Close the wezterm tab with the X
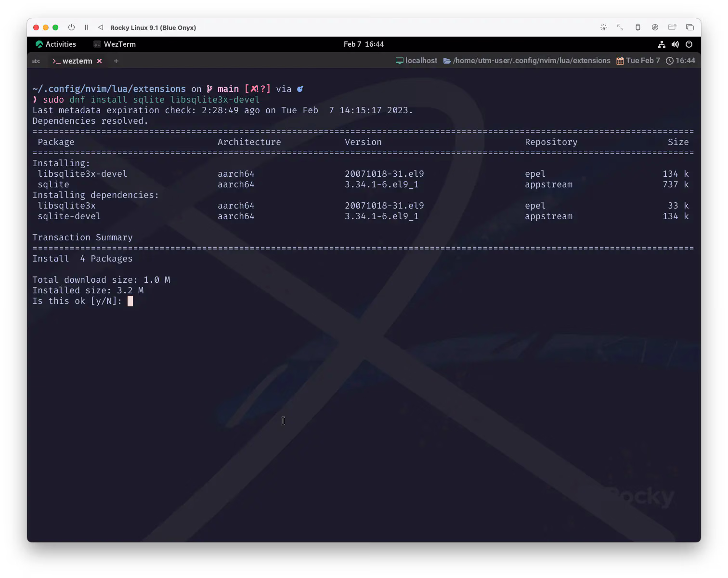 (99, 61)
